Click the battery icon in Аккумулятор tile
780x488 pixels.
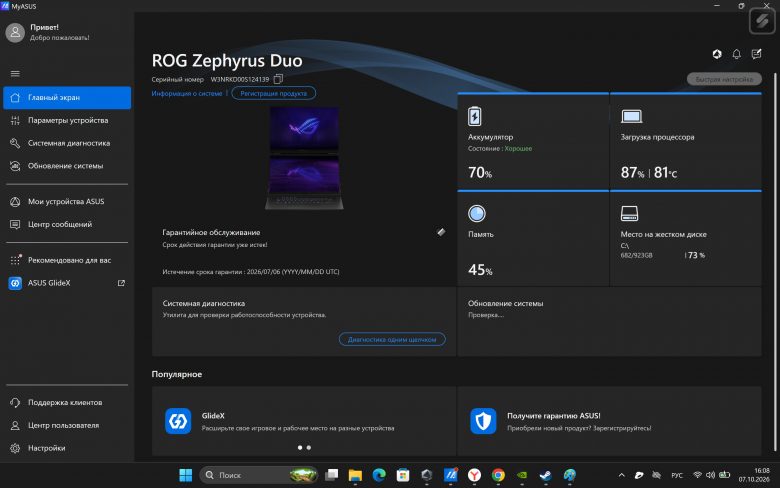pos(475,116)
